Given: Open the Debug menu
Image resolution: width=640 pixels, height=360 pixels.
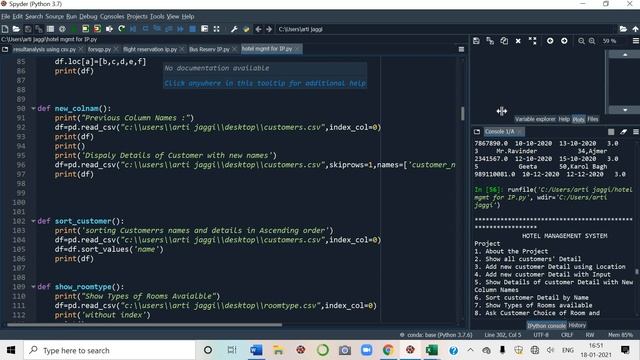Looking at the screenshot, I should (x=88, y=16).
